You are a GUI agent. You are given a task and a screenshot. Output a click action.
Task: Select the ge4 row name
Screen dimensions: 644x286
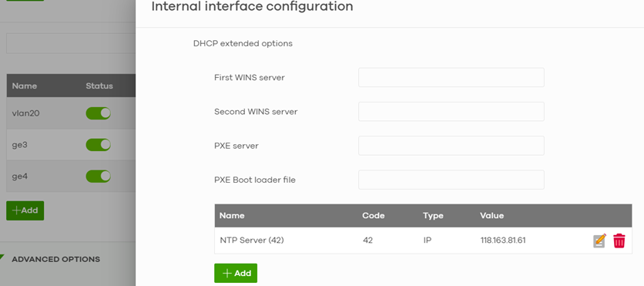pos(20,177)
